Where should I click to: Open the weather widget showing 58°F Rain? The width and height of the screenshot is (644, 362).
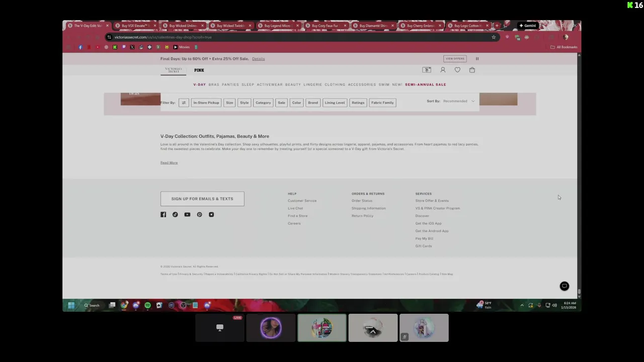coord(485,305)
